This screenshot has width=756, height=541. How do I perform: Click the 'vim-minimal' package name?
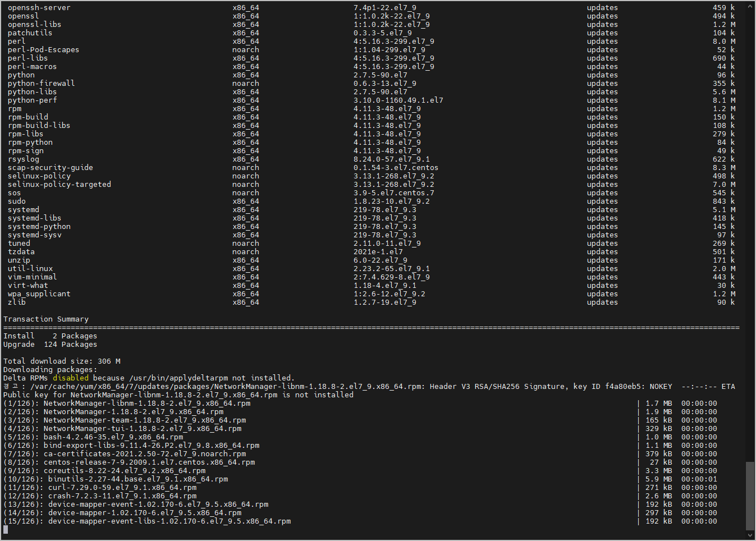33,277
